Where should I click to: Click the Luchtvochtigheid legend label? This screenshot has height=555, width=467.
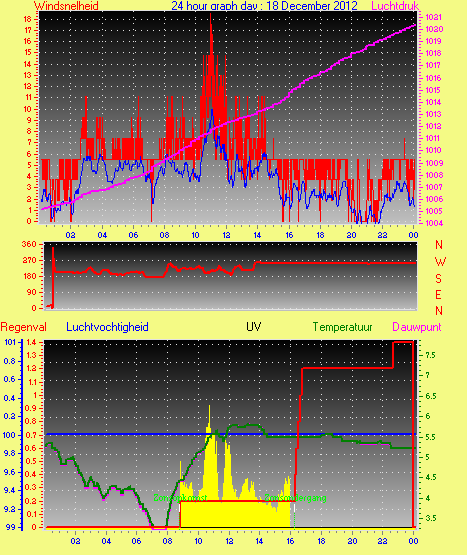coord(107,327)
